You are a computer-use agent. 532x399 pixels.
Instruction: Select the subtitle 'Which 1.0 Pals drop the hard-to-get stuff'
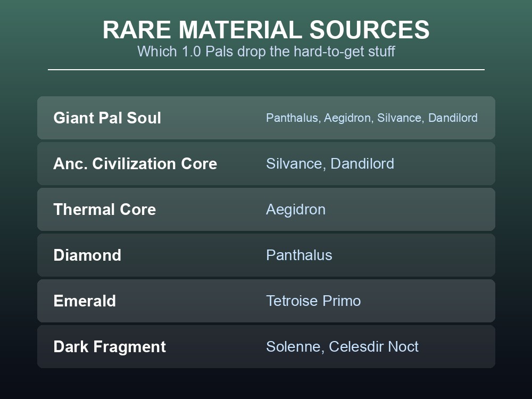266,52
